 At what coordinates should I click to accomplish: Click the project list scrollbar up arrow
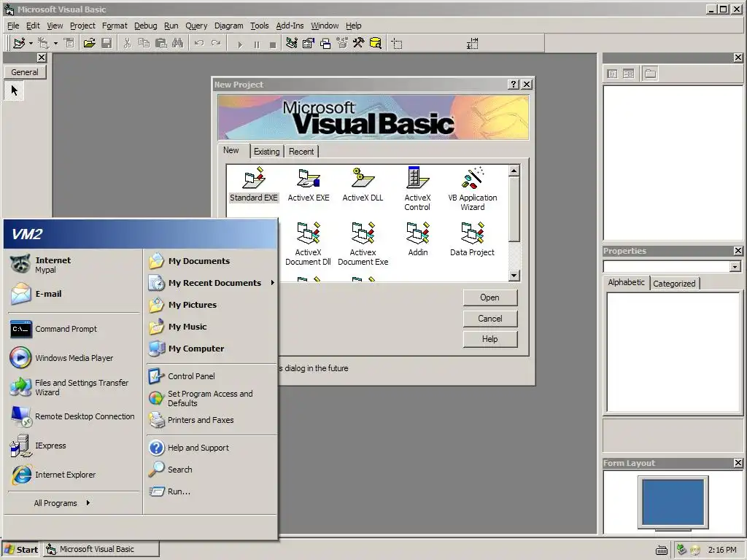pos(514,171)
